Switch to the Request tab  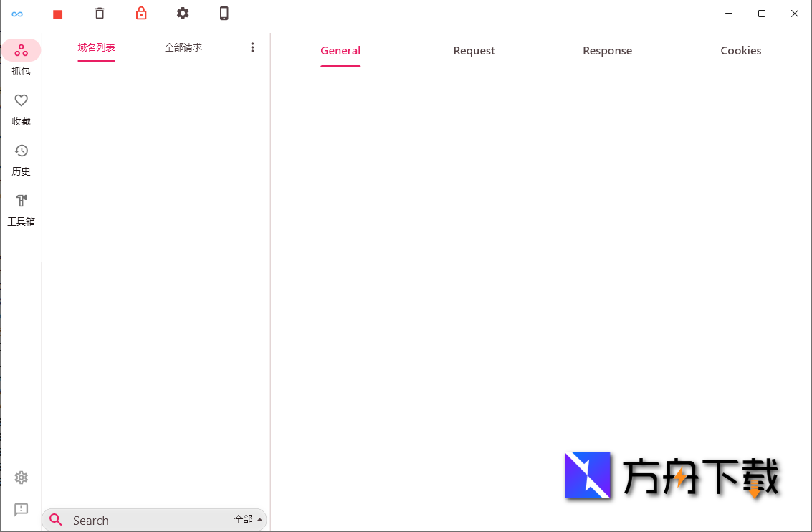click(x=474, y=50)
